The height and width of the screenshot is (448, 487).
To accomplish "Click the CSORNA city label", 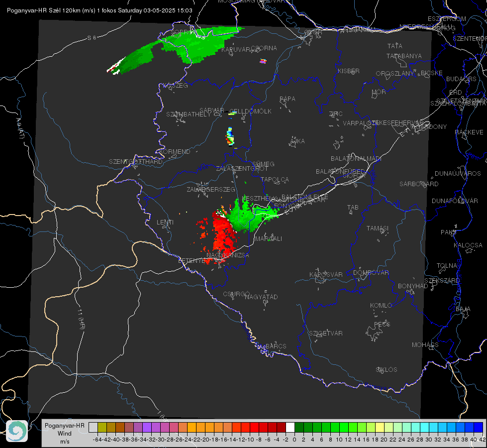I will click(x=264, y=48).
